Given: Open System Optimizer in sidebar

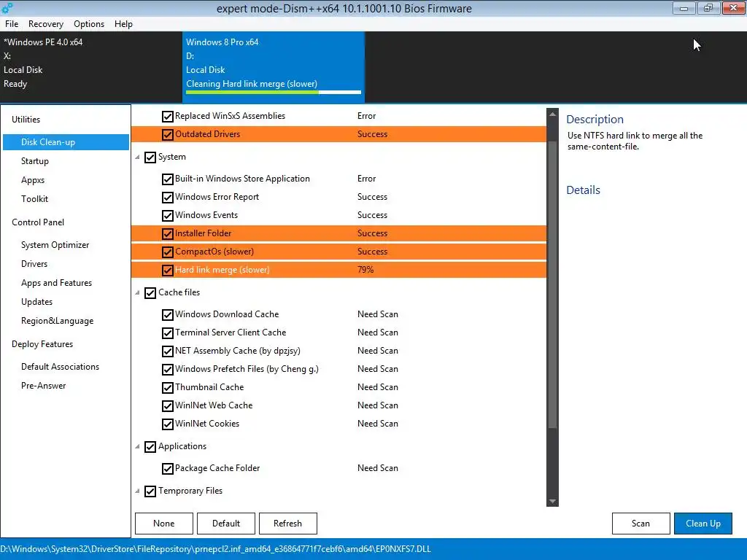Looking at the screenshot, I should click(x=55, y=245).
